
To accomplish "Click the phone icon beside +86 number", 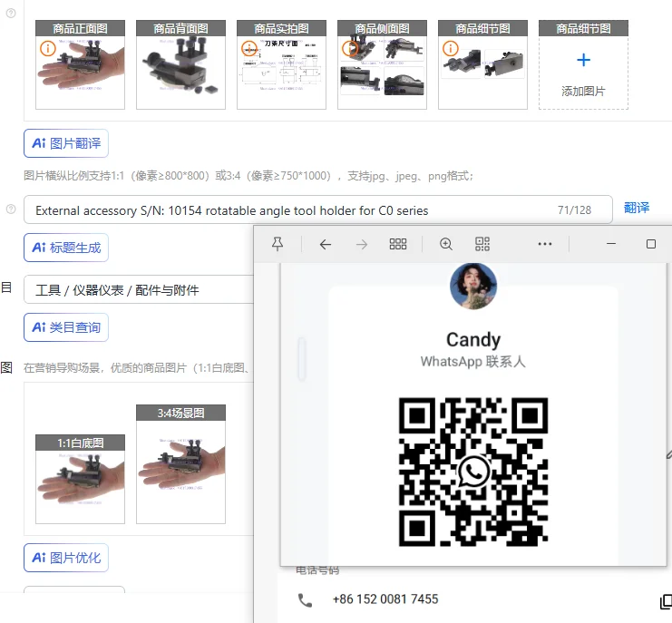I will 305,600.
